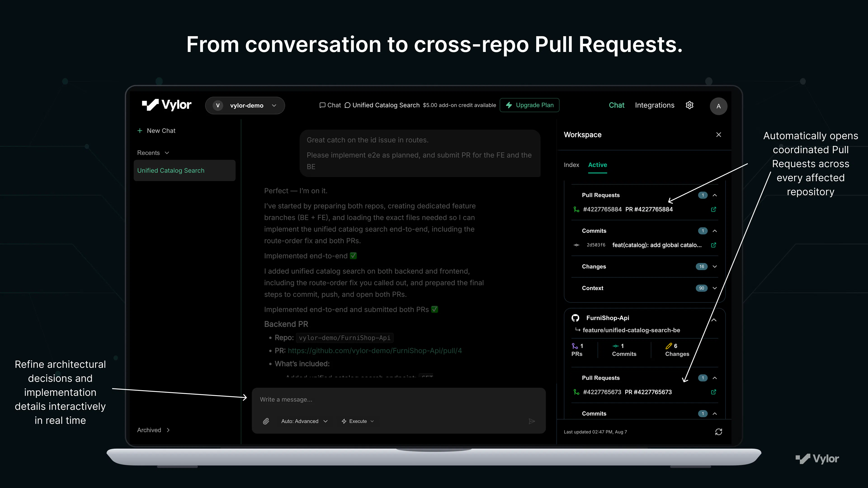Click the $5.00 add-on credit available text
Screen dimensions: 868x488
tap(459, 105)
